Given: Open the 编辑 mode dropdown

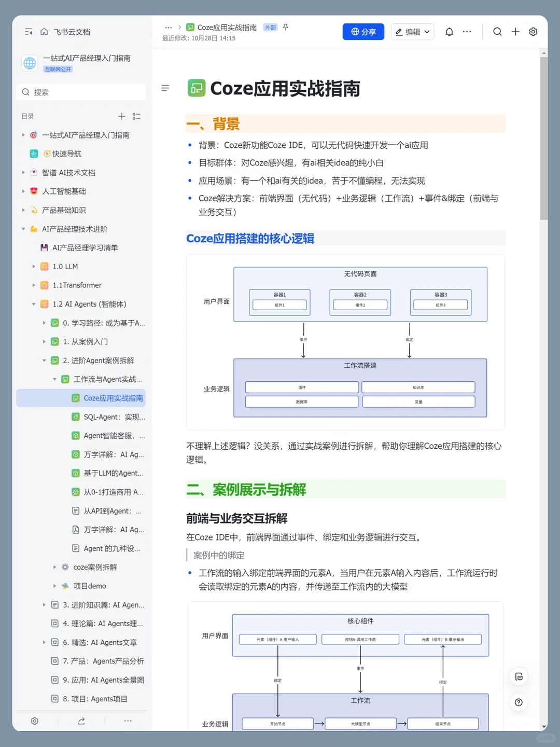Looking at the screenshot, I should click(x=412, y=32).
